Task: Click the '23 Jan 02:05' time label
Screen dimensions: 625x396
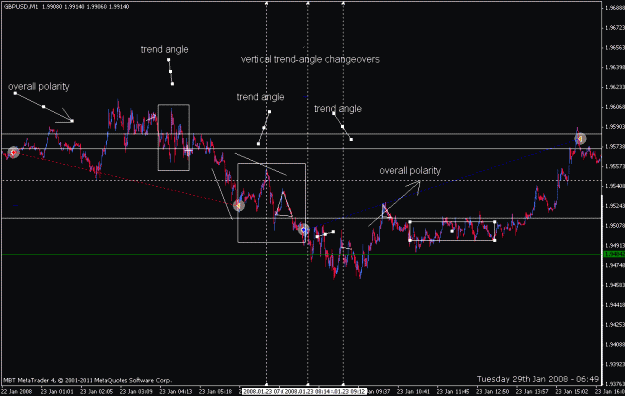Action: (x=96, y=392)
